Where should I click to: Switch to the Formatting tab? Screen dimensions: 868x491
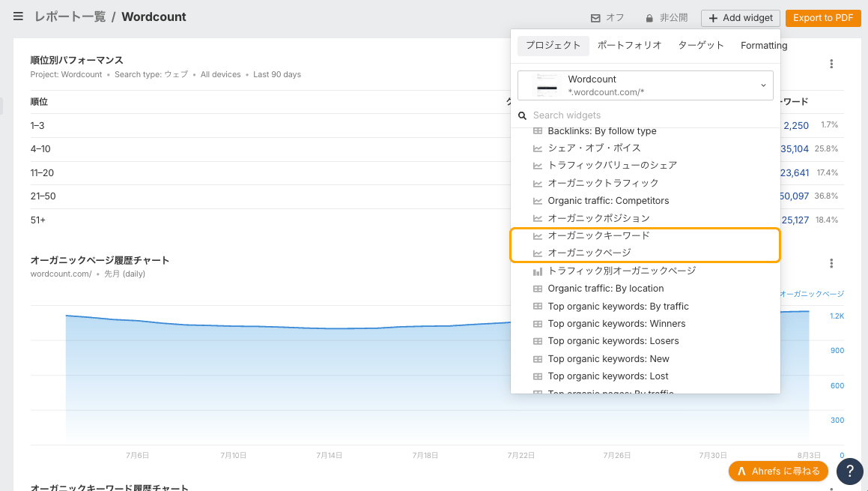(763, 46)
